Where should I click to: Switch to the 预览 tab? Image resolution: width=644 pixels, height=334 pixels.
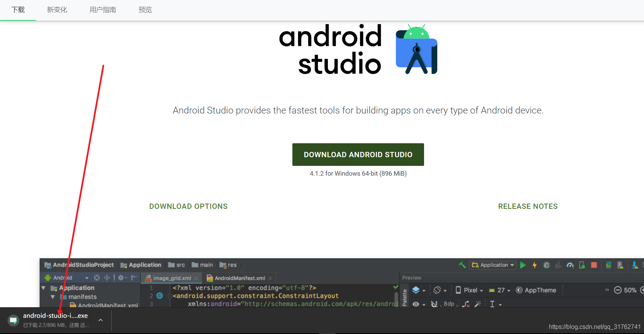[x=145, y=10]
